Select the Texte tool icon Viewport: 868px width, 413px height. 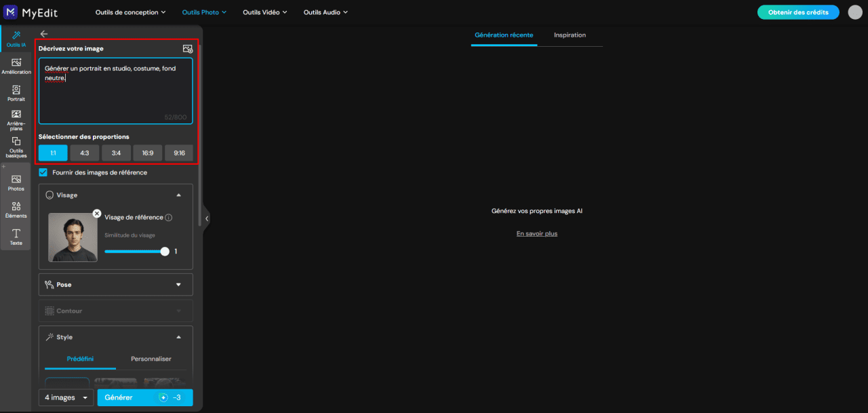pyautogui.click(x=16, y=237)
